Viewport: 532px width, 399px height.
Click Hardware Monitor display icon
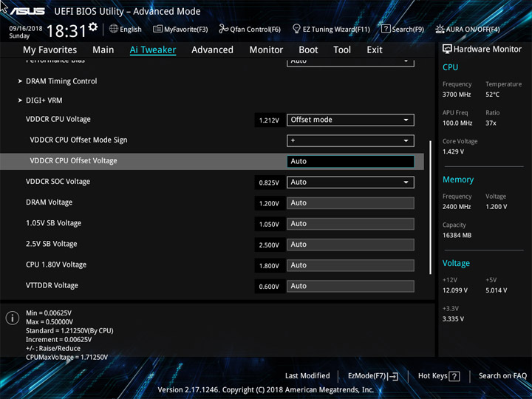coord(447,50)
